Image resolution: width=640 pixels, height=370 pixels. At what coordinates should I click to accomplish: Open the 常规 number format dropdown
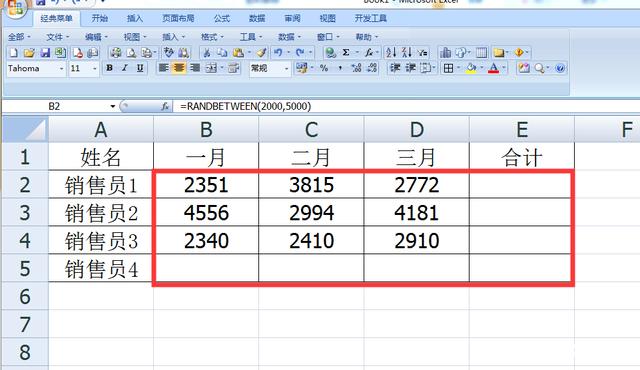[x=287, y=69]
